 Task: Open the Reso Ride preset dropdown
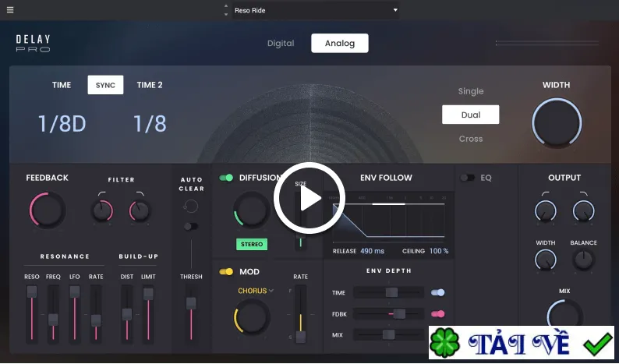pyautogui.click(x=316, y=10)
